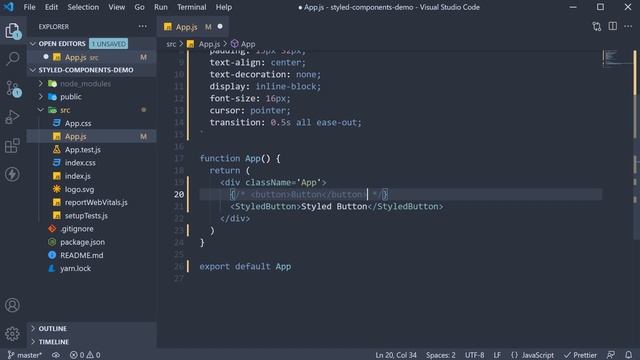Open editor More Actions ellipsis
Screen dimensions: 640x360
tap(628, 27)
